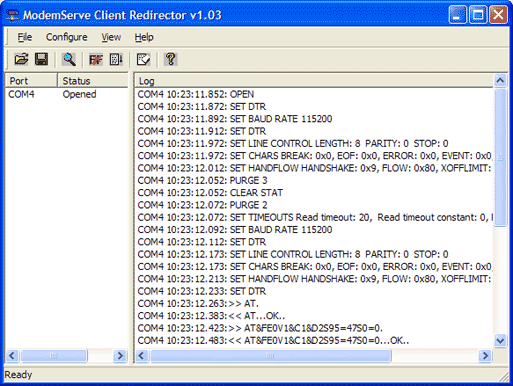Click the log horizontal scrollbar right arrow

(485, 356)
